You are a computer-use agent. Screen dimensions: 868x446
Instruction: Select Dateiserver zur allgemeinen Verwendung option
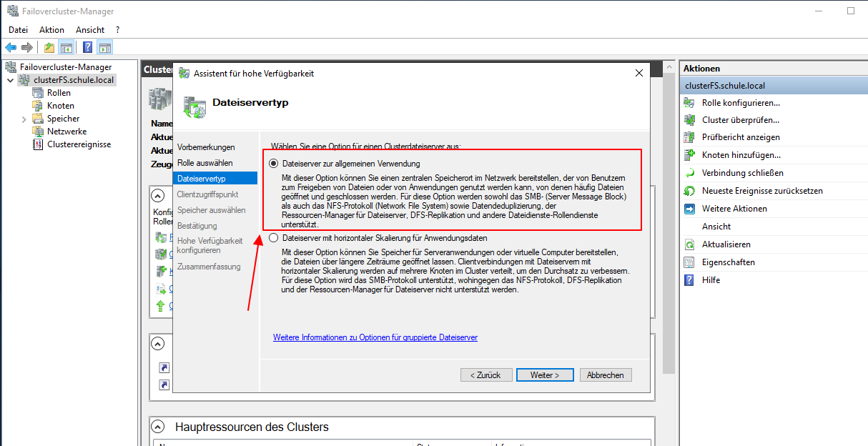point(274,163)
